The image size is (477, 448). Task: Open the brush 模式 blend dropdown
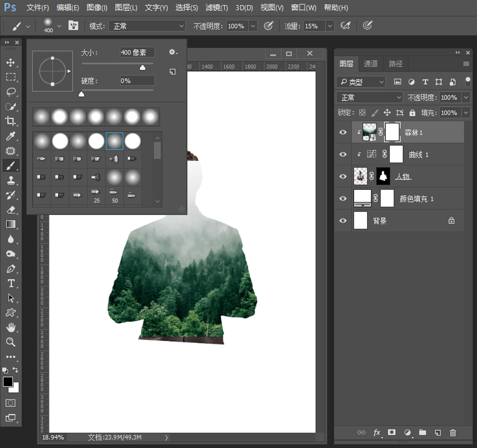147,26
